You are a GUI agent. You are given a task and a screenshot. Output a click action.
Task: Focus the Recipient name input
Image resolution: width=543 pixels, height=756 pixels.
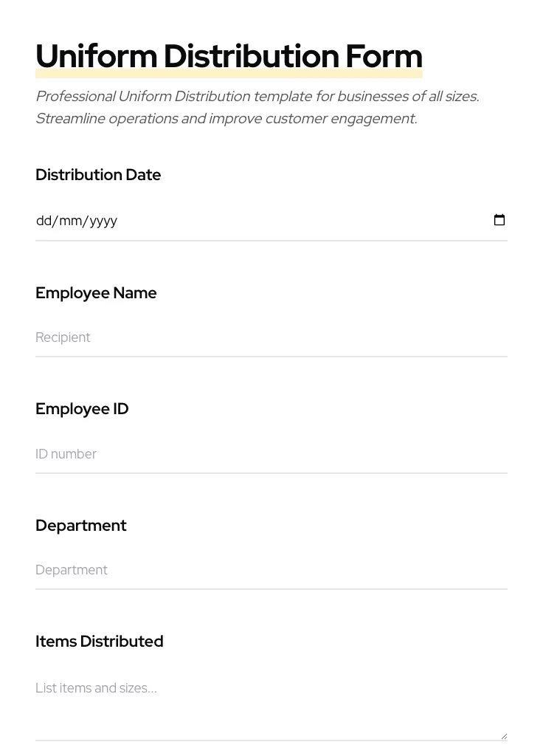click(x=271, y=337)
